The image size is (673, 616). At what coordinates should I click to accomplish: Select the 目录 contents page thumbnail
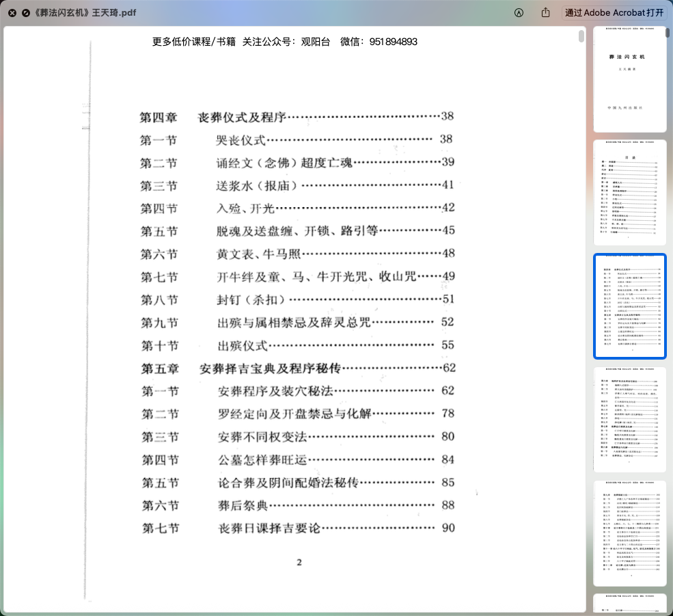pyautogui.click(x=629, y=193)
